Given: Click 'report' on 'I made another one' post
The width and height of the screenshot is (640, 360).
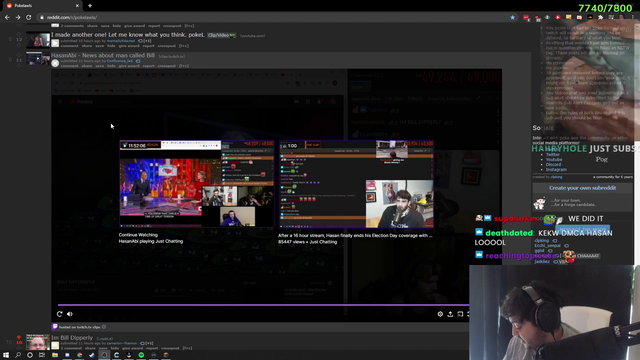Looking at the screenshot, I should pos(149,46).
